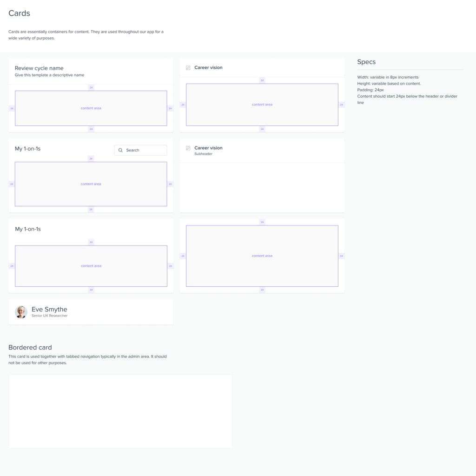Image resolution: width=476 pixels, height=476 pixels.
Task: Click content area in the headerless card
Action: 262,256
